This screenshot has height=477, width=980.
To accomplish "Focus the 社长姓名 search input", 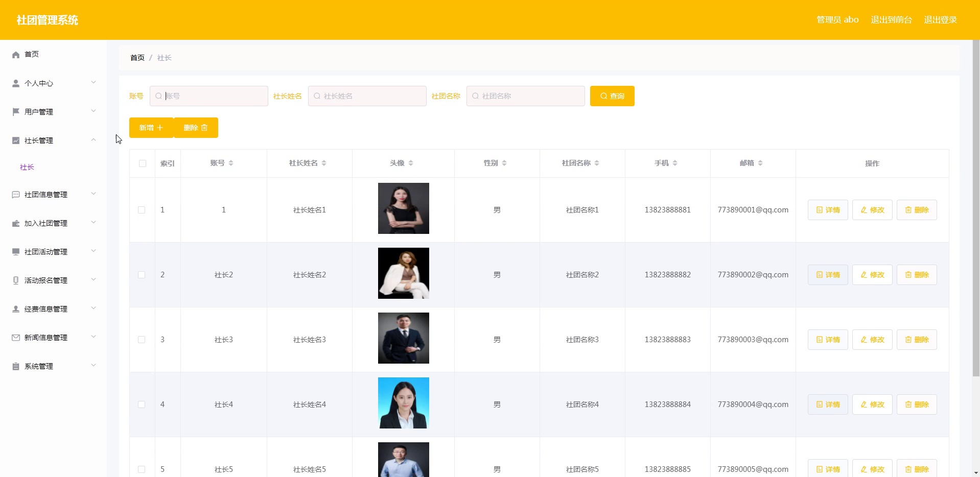I will pos(367,96).
